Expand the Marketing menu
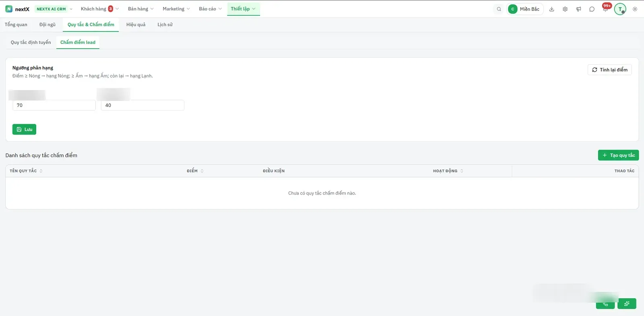Viewport: 644px width, 316px height. tap(176, 9)
